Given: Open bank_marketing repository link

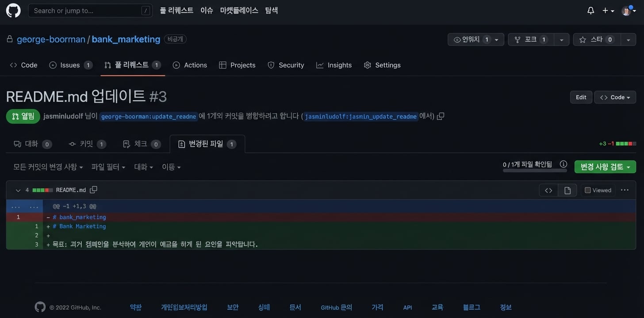Looking at the screenshot, I should coord(126,39).
